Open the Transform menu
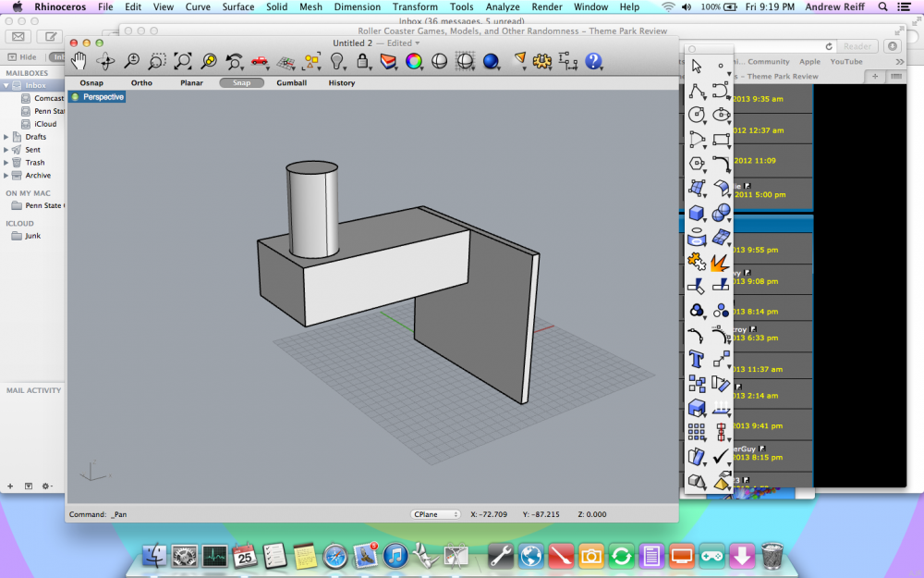 (x=415, y=6)
